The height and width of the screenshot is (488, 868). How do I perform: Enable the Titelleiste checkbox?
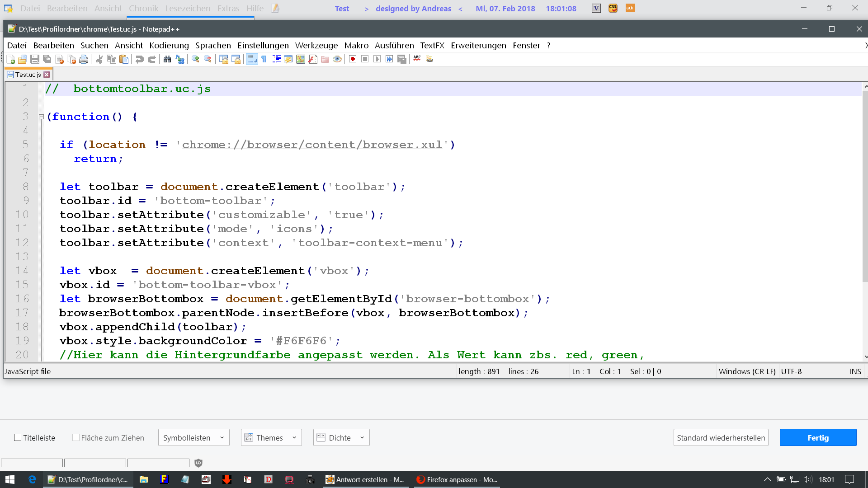coord(18,437)
